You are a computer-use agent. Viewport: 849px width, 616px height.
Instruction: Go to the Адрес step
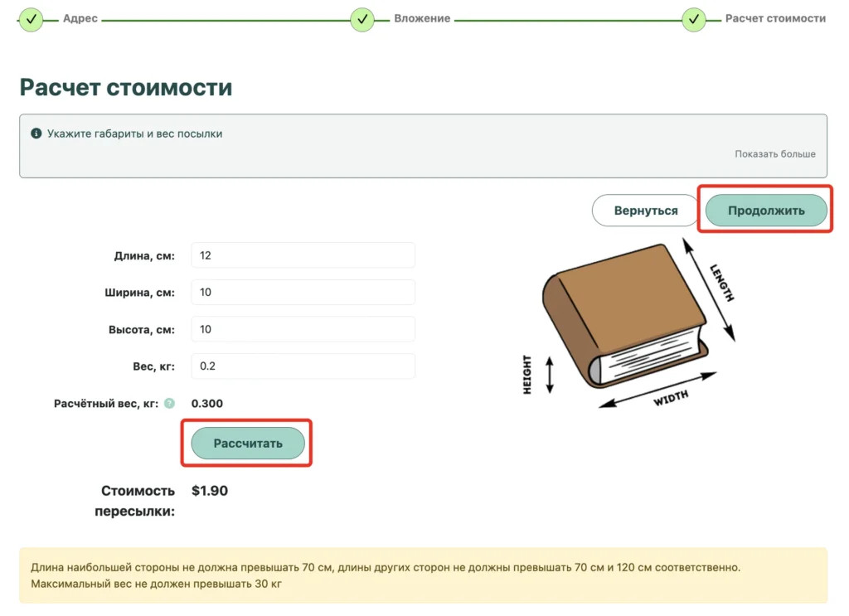pos(80,18)
